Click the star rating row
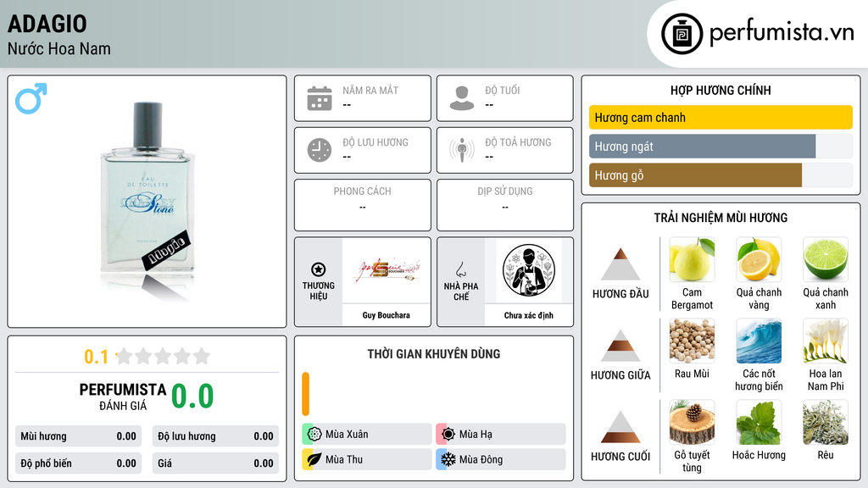This screenshot has width=868, height=488. pyautogui.click(x=163, y=356)
